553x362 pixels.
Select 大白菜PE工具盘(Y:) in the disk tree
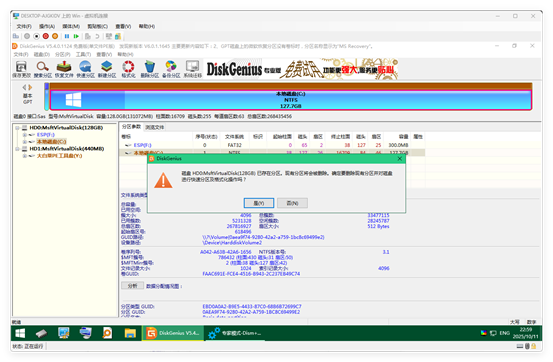tap(59, 156)
